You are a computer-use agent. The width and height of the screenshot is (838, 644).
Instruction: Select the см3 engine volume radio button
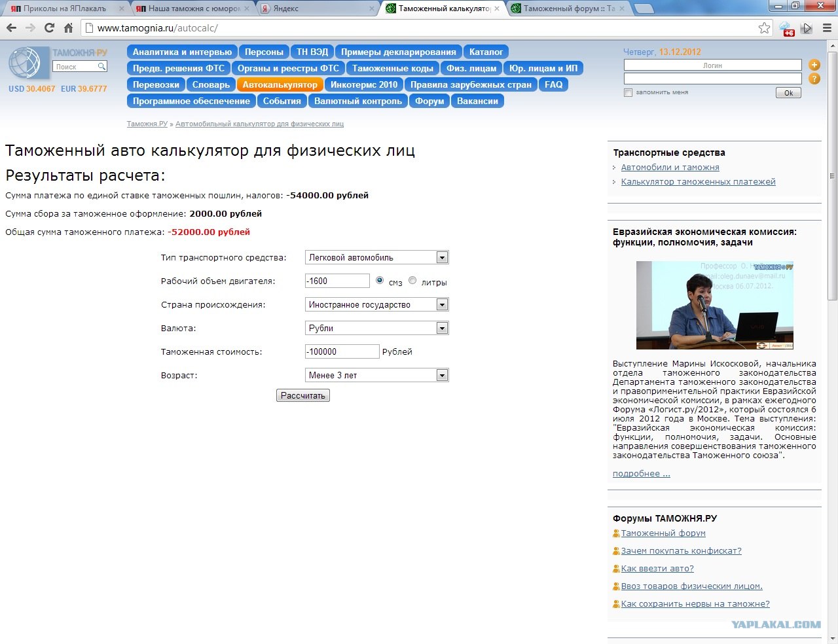point(380,281)
